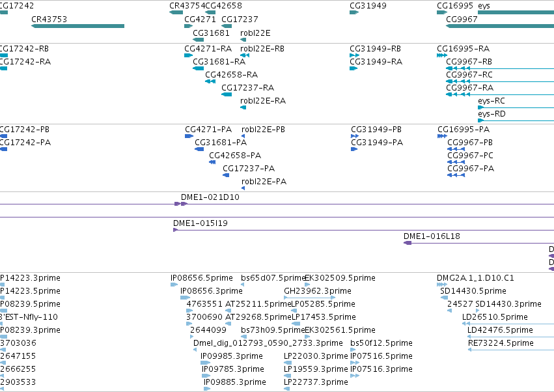Click EST IP08656.5prime
Image resolution: width=554 pixels, height=392 pixels.
point(202,278)
